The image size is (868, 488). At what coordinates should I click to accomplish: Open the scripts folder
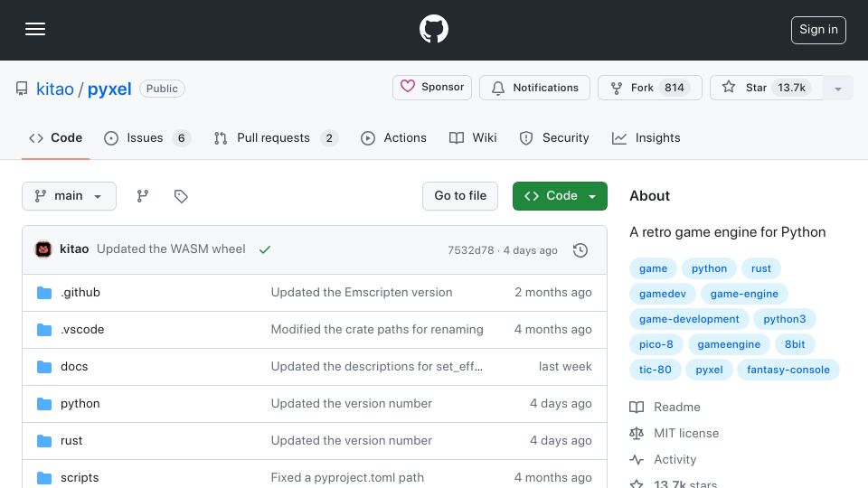coord(80,477)
